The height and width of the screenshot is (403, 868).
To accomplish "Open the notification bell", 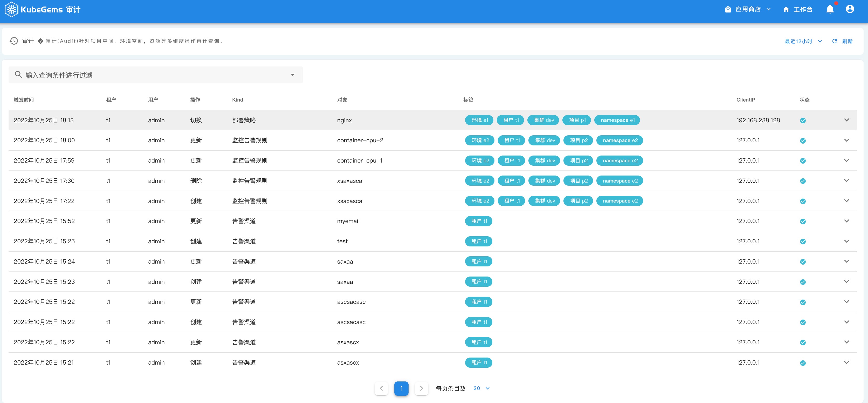I will pyautogui.click(x=830, y=9).
